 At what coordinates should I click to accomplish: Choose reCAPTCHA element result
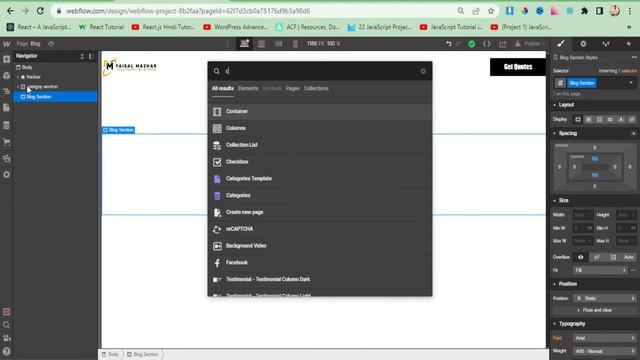pos(320,229)
